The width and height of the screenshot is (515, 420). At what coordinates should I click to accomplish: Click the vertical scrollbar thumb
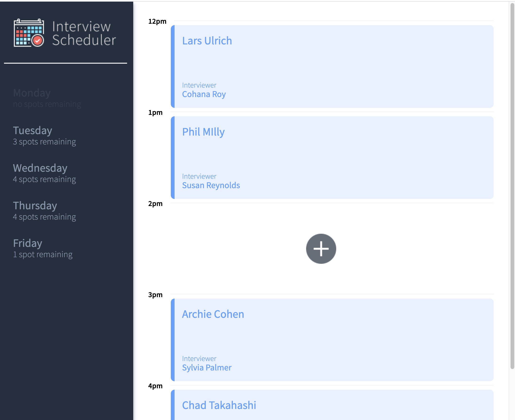pos(512,186)
